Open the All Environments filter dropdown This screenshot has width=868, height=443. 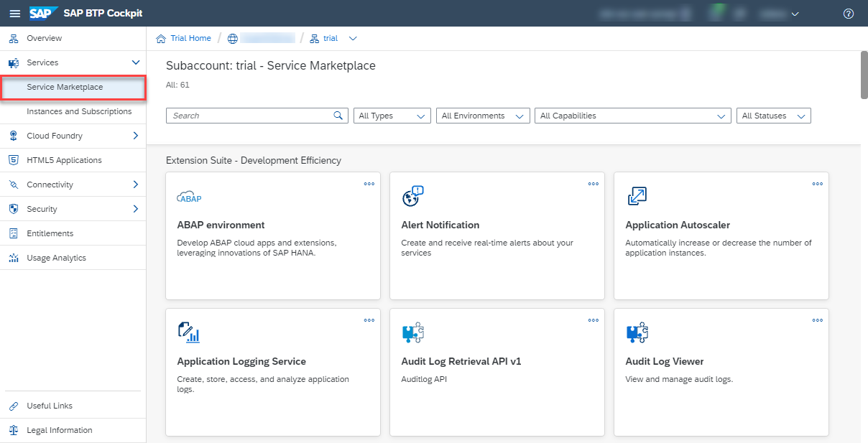coord(483,116)
